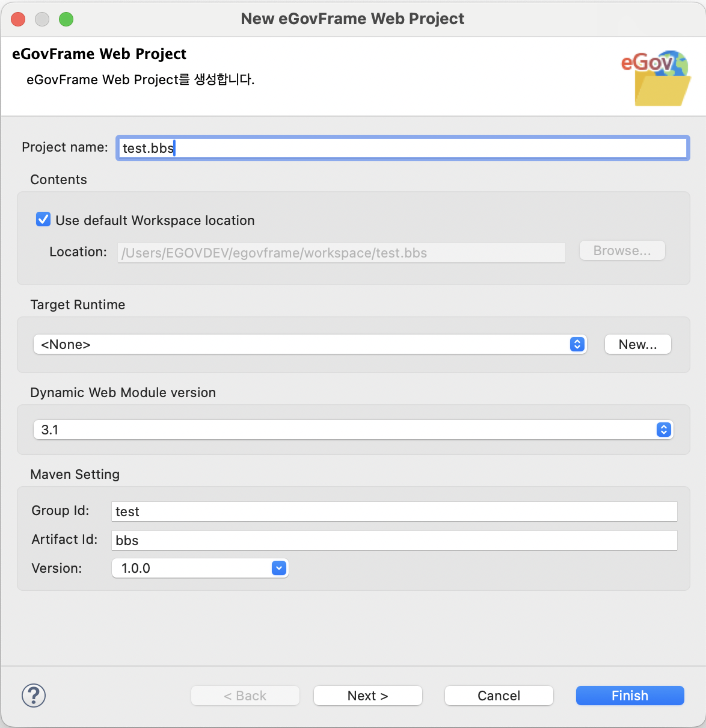Go to Next wizard page
Viewport: 706px width, 728px height.
tap(367, 696)
